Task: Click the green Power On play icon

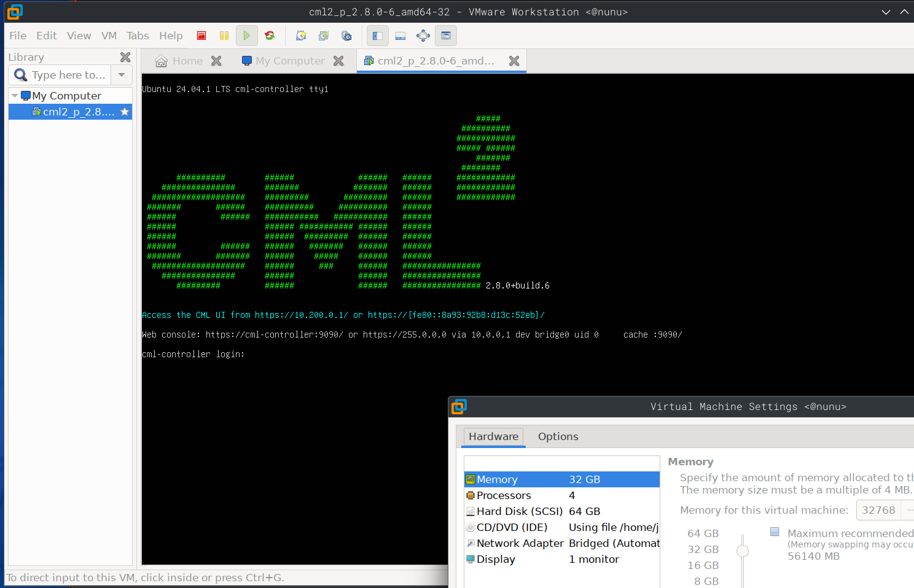Action: tap(246, 36)
